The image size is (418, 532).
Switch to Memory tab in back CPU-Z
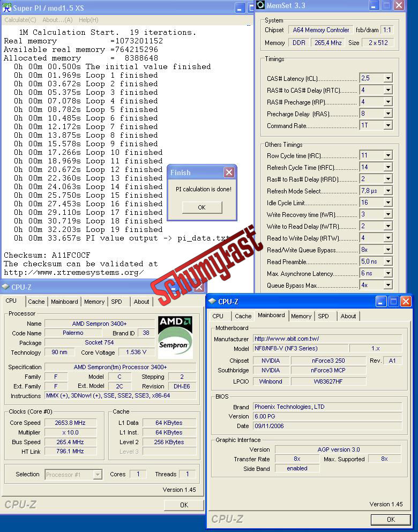[94, 302]
